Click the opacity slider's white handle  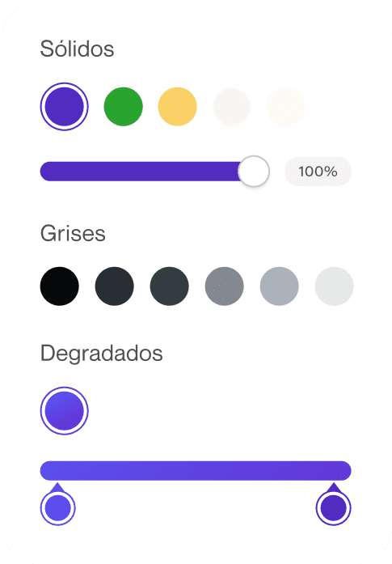tap(254, 172)
